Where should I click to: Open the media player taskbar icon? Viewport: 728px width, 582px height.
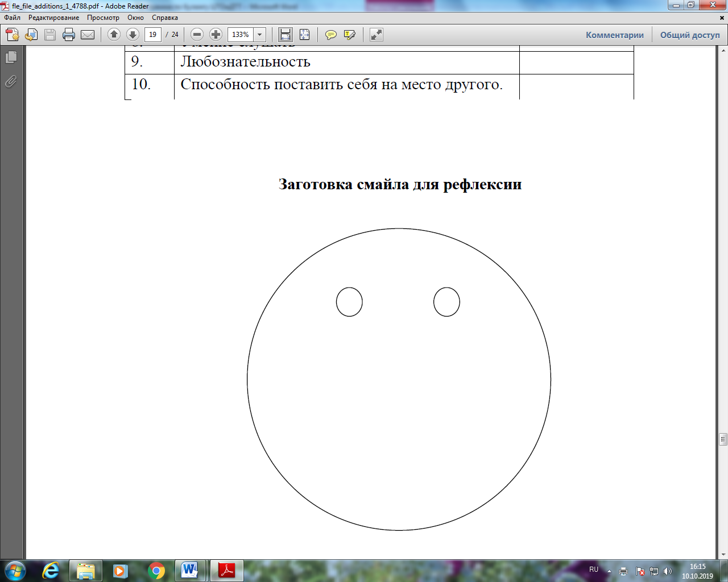pyautogui.click(x=120, y=571)
